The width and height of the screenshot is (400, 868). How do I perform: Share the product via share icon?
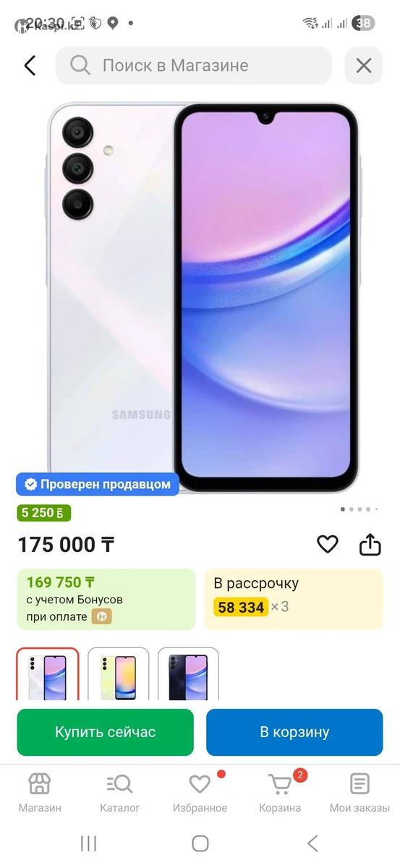[x=370, y=544]
